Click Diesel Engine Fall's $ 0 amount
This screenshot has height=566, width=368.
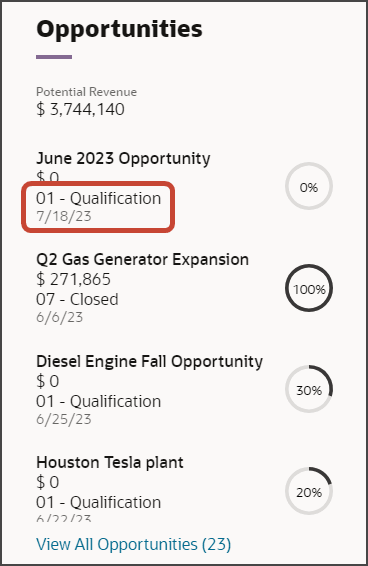47,381
